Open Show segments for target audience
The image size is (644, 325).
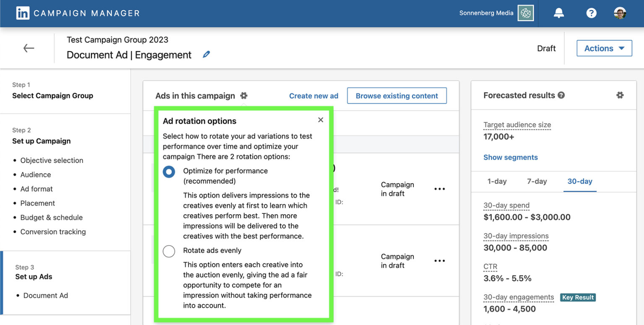pyautogui.click(x=510, y=157)
